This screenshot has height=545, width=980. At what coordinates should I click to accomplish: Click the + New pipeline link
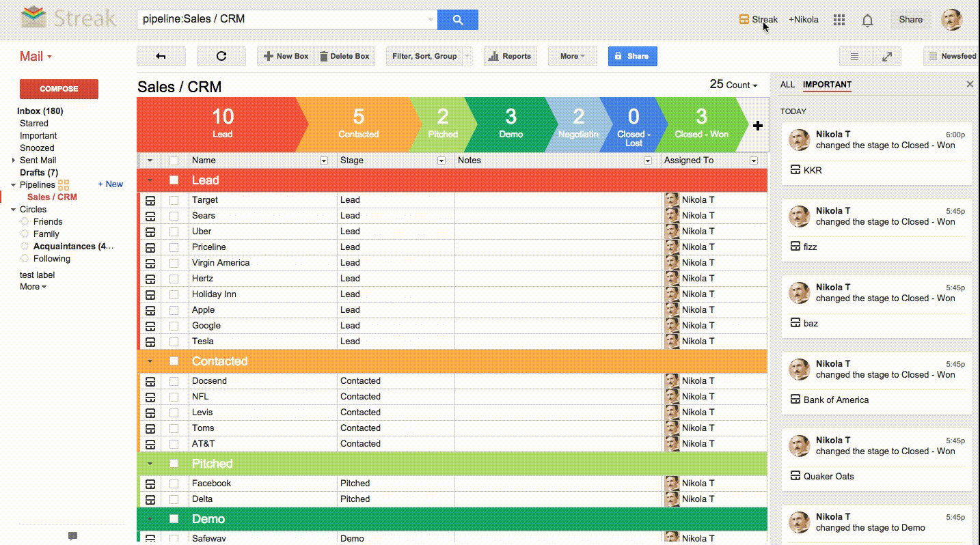[x=110, y=184]
